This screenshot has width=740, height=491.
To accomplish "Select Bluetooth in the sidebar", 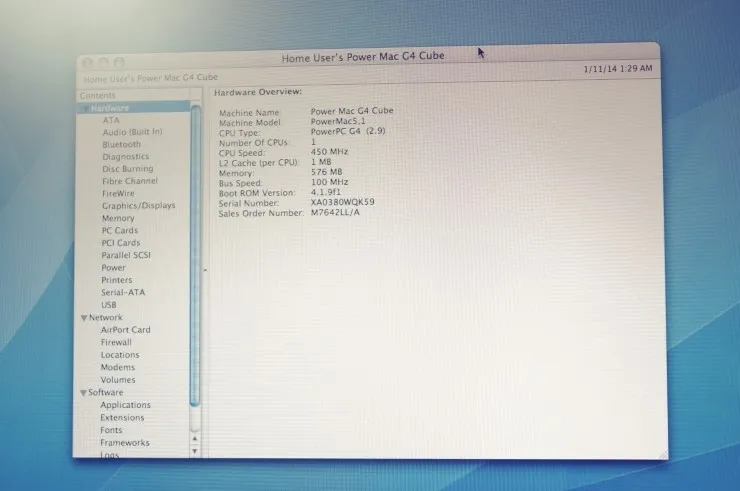I will (x=121, y=144).
